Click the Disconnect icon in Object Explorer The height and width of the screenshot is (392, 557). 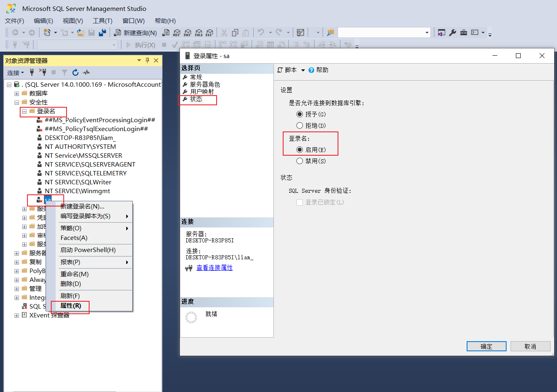coord(43,73)
